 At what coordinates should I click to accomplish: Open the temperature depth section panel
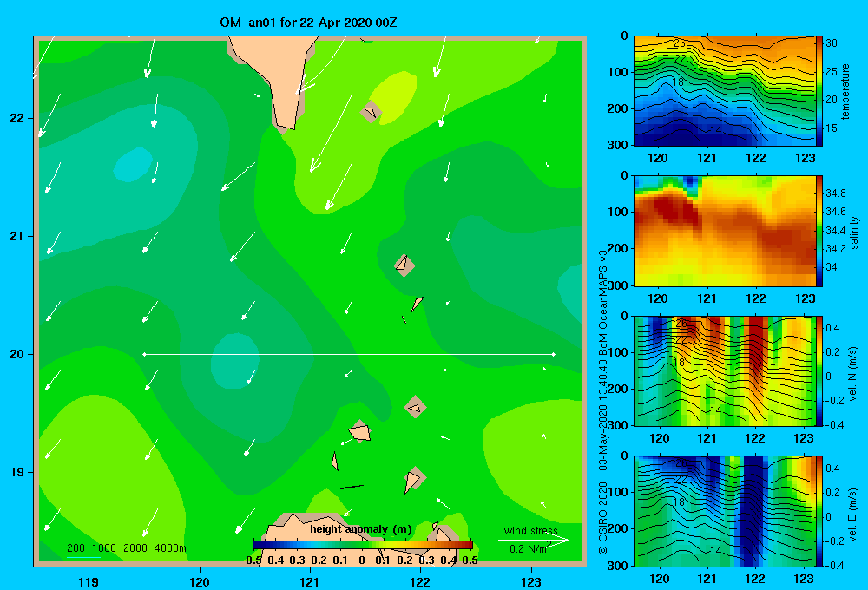click(x=725, y=91)
